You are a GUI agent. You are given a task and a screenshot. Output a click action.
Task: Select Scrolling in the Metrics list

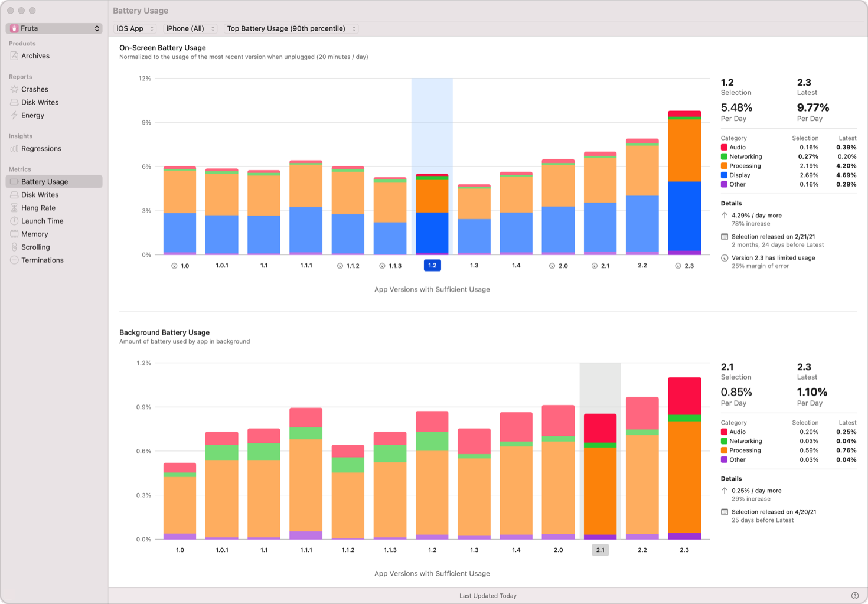point(35,247)
